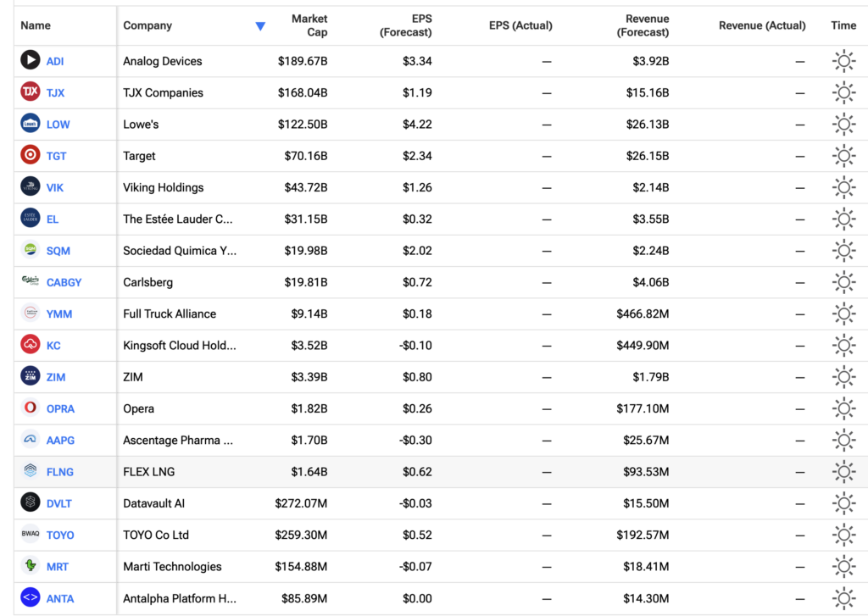Click the Lowe's blue logo icon
Screen dimensions: 868x616
[x=31, y=123]
